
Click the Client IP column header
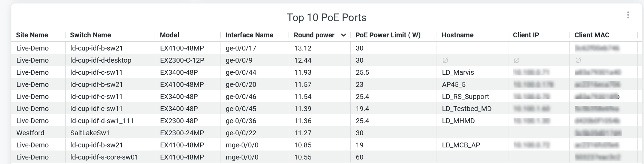click(526, 35)
